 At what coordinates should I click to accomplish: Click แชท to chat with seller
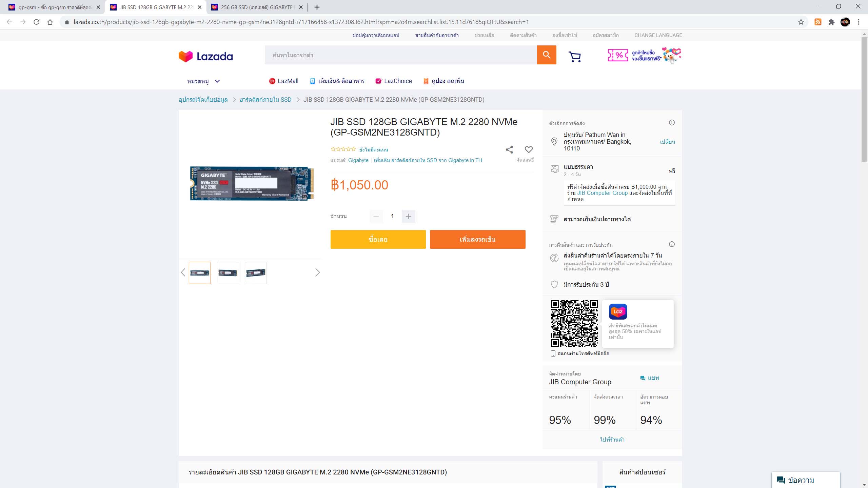point(650,378)
